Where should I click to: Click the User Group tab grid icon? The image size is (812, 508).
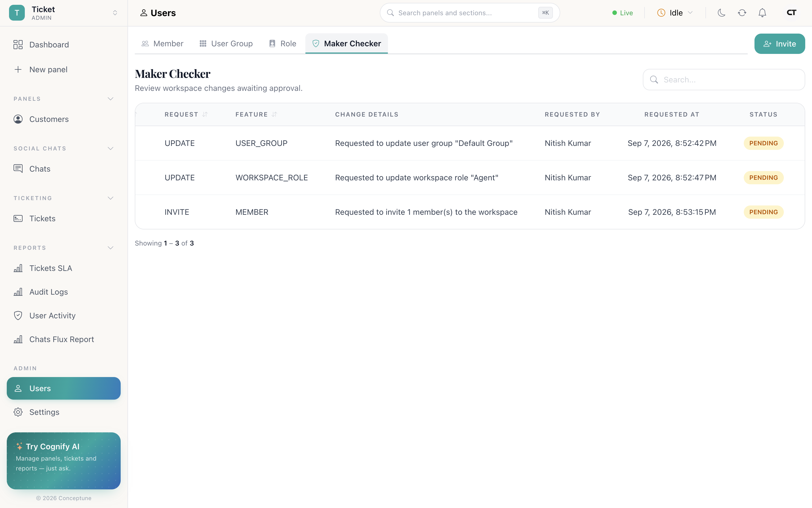coord(203,44)
